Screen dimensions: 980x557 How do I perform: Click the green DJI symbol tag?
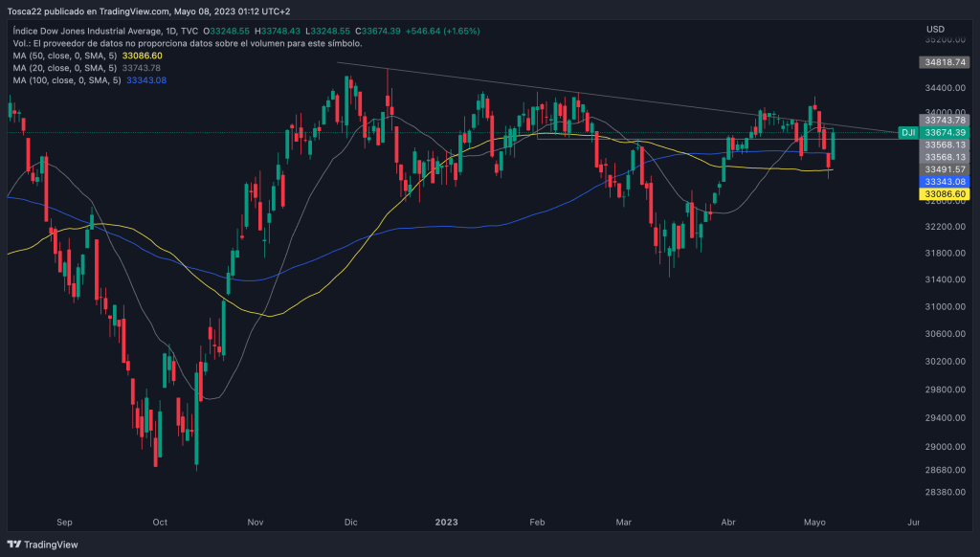pos(908,132)
